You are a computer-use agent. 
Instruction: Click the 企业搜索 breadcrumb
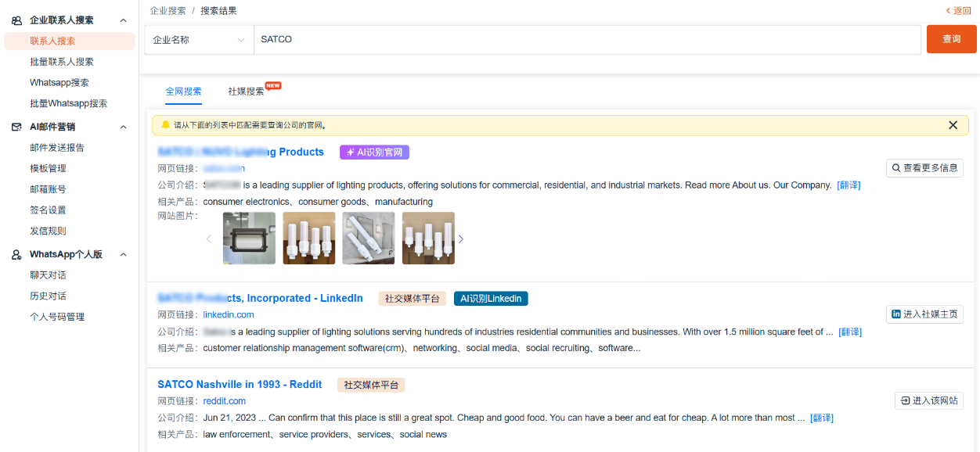[168, 11]
